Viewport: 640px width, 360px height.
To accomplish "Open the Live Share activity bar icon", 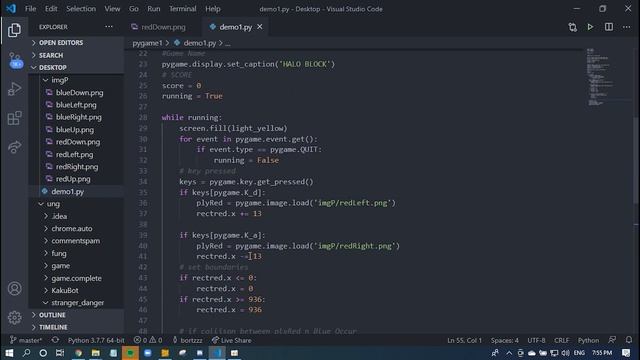I will pyautogui.click(x=14, y=147).
